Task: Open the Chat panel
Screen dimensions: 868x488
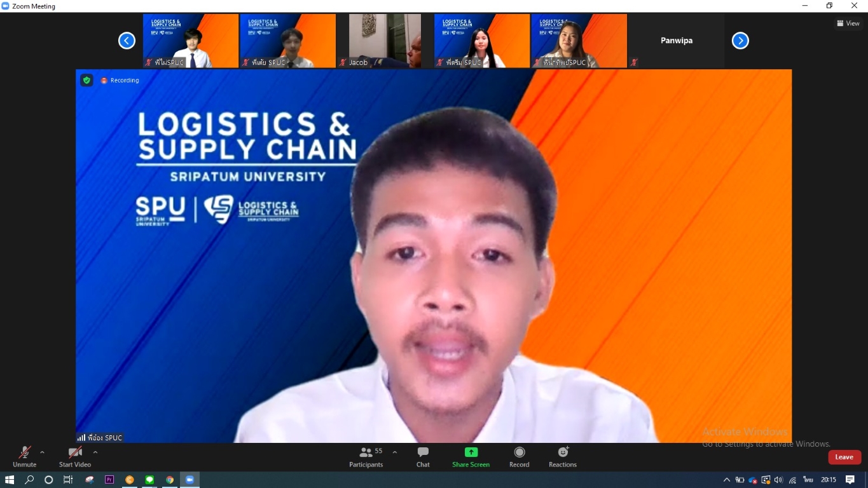Action: (423, 456)
